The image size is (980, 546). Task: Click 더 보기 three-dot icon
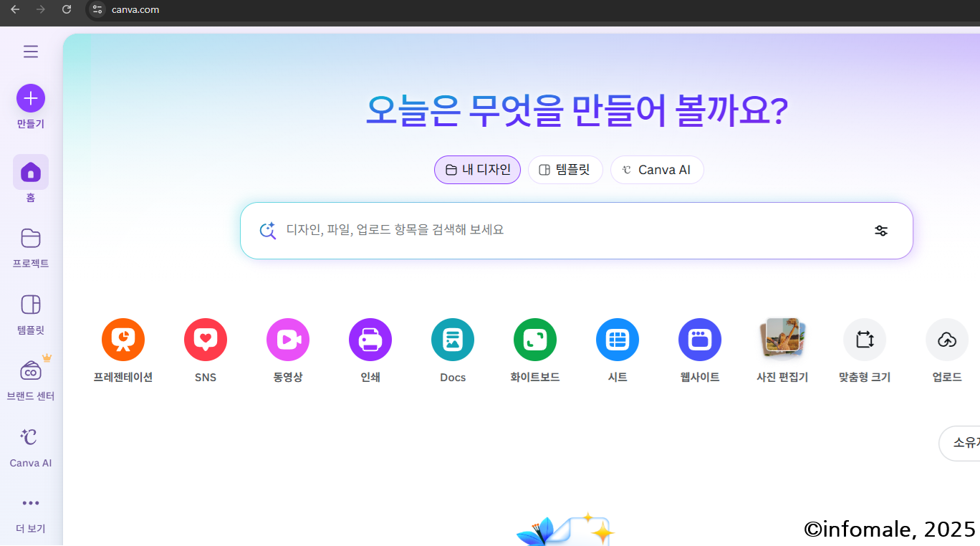31,503
